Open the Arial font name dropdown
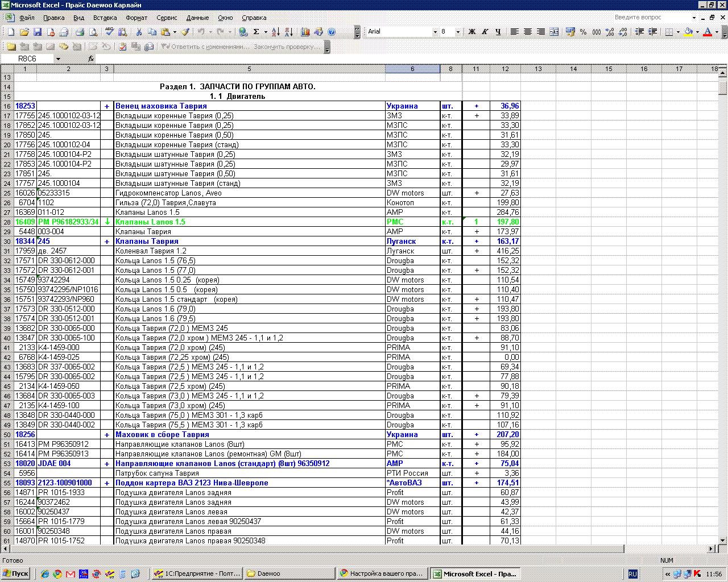 coord(435,32)
